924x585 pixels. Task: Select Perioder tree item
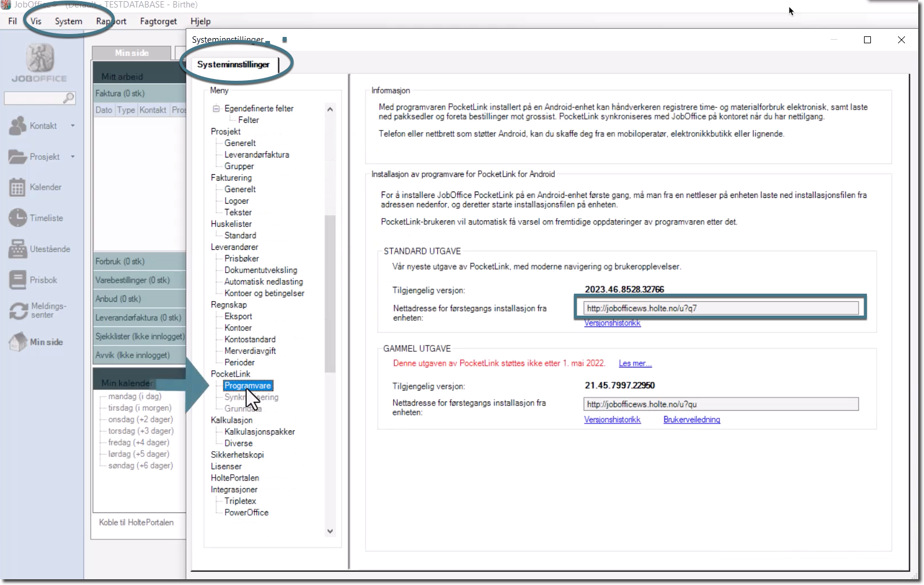[239, 362]
